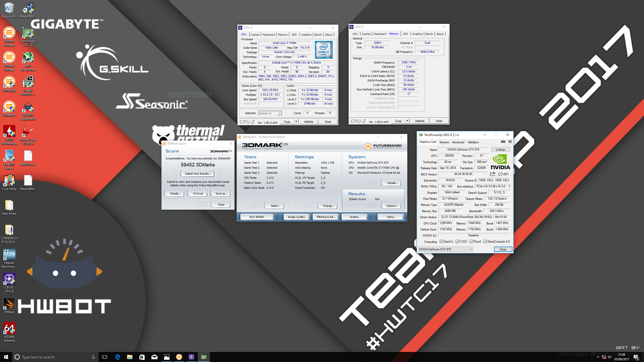
Task: Click Save as in 3DMark Score dialog
Action: [x=221, y=194]
